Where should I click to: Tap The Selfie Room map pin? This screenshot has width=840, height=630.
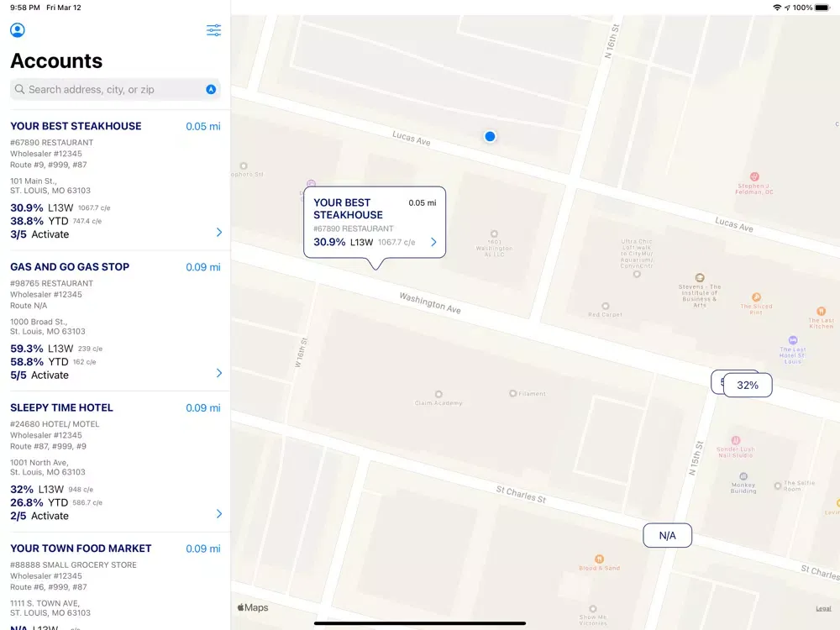coord(777,486)
